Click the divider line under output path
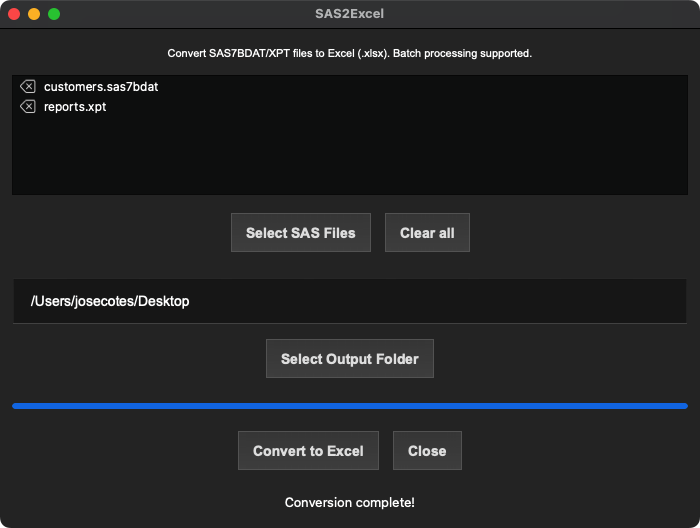 pos(350,323)
